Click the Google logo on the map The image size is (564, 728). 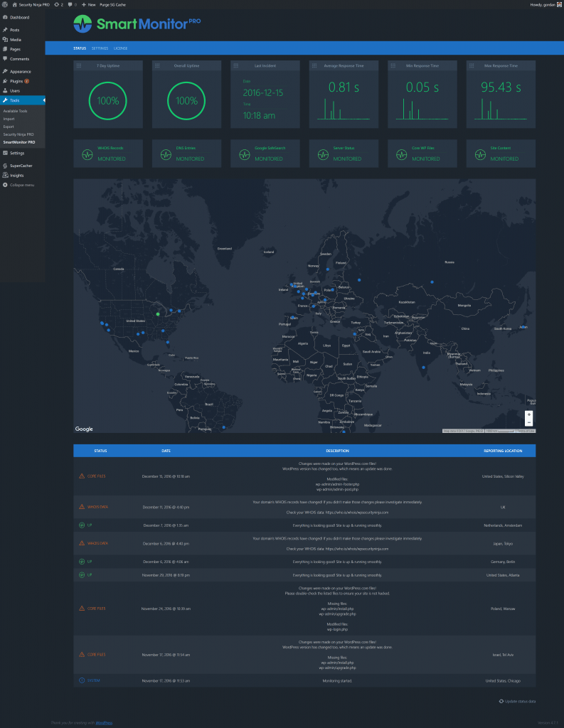(x=84, y=429)
